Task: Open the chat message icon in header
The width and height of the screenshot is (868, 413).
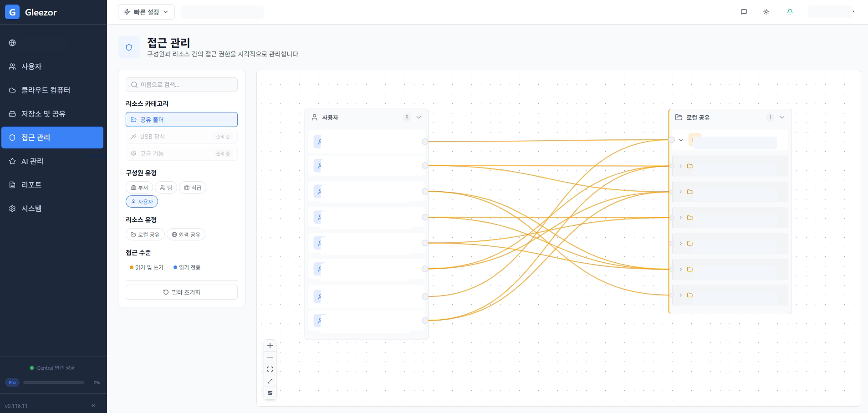Action: [744, 12]
